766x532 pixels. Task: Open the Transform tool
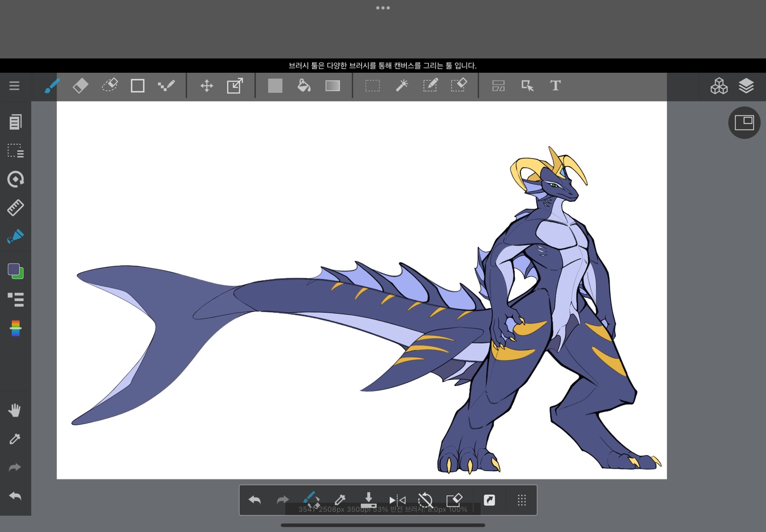pyautogui.click(x=235, y=86)
